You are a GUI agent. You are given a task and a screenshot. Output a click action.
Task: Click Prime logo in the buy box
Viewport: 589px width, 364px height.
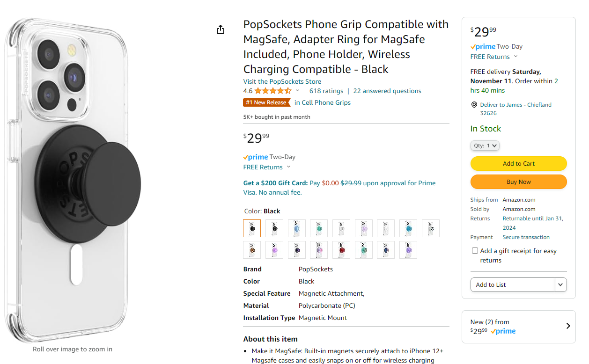tap(483, 46)
